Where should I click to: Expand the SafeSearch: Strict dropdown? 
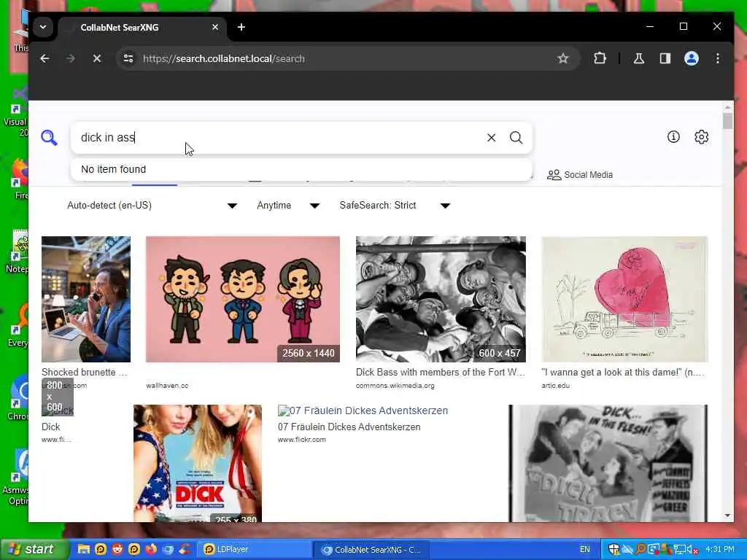click(395, 205)
